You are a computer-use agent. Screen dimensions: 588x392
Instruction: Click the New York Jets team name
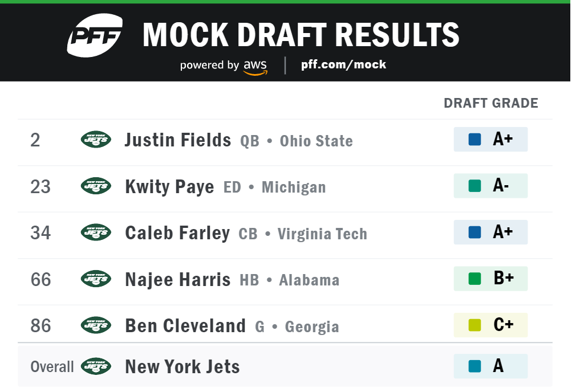point(183,366)
